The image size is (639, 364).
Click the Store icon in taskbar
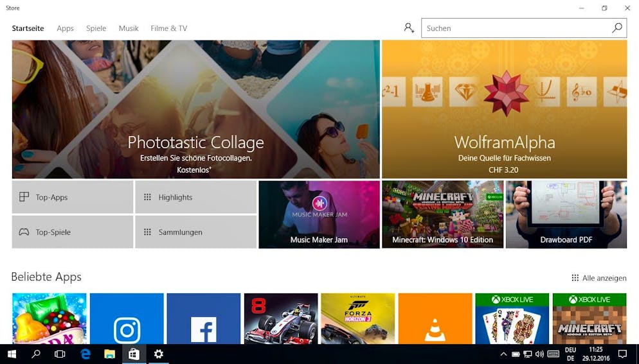pyautogui.click(x=134, y=354)
